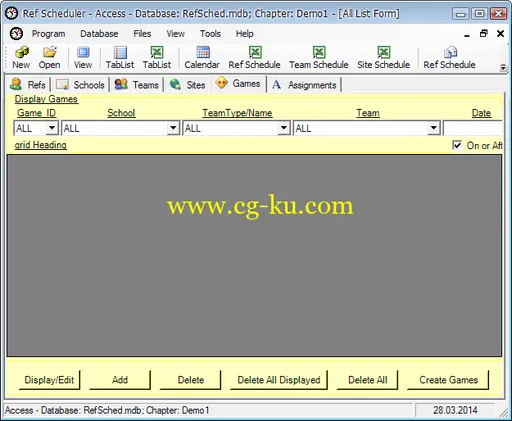Expand the Team filter dropdown
Screen dimensions: 512x421
point(433,128)
